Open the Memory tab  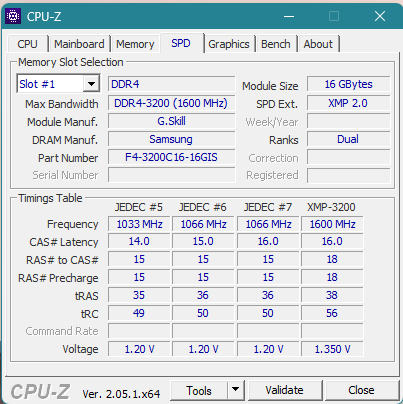[135, 44]
